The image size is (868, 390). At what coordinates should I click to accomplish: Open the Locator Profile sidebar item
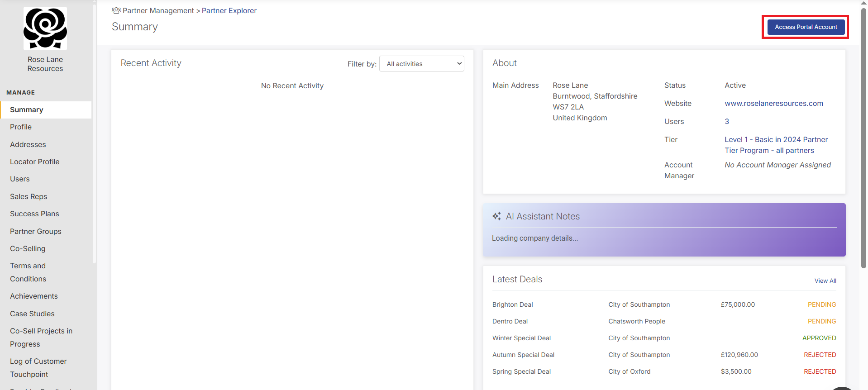point(35,162)
